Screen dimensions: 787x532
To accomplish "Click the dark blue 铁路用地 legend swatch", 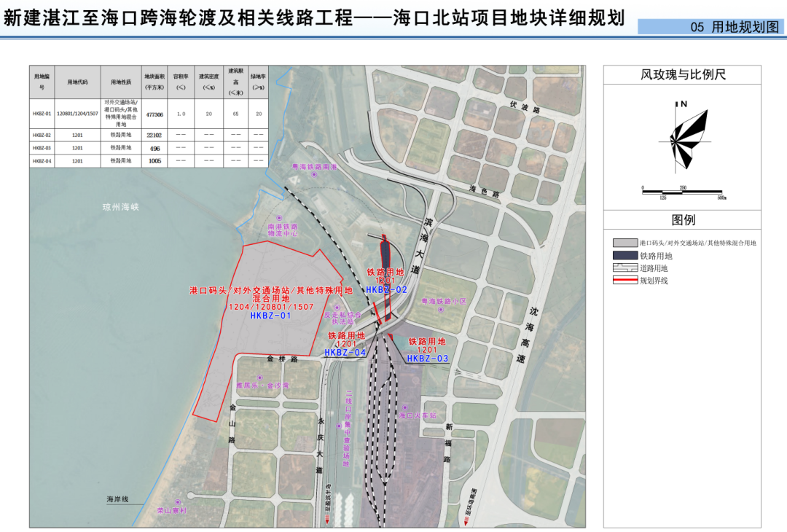I will coord(625,256).
